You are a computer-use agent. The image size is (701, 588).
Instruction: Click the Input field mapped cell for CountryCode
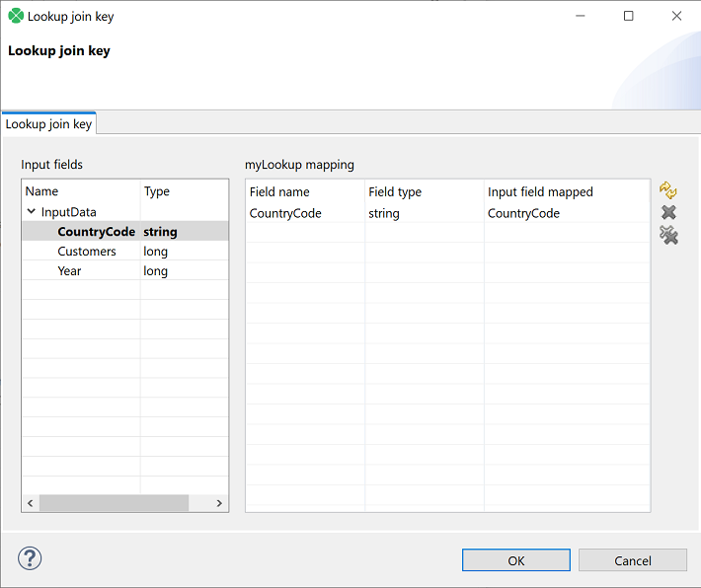pyautogui.click(x=523, y=213)
